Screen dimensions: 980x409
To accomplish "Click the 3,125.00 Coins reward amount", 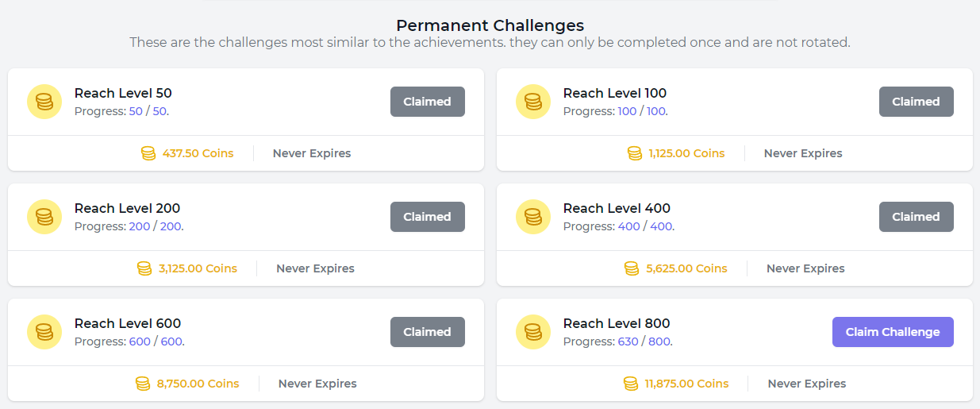I will tap(198, 268).
